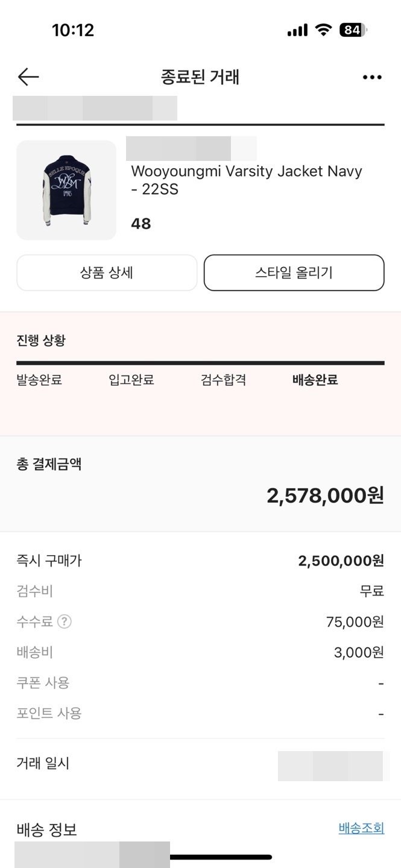Tap the 2,578,000원 total payment amount
The width and height of the screenshot is (401, 868).
[x=325, y=495]
